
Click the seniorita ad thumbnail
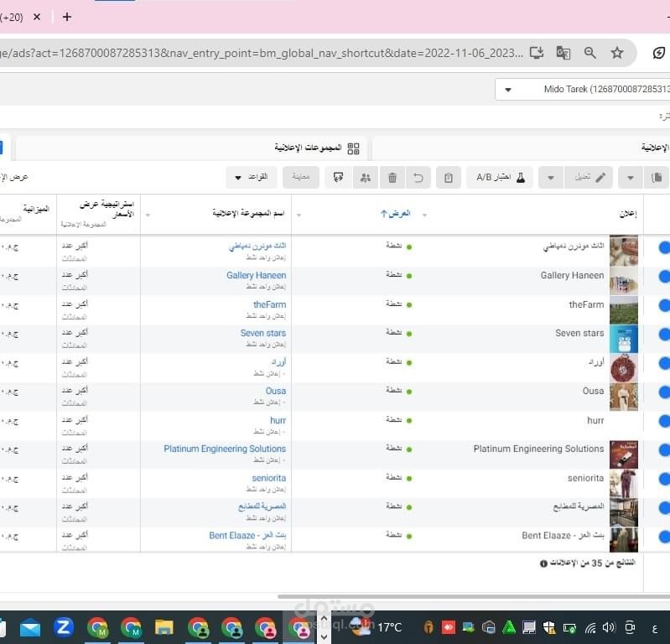(x=623, y=484)
